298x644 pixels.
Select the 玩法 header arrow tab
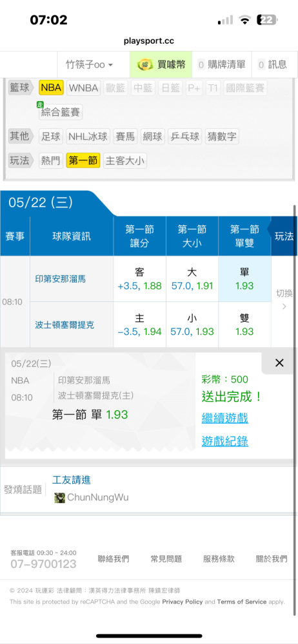coord(284,236)
